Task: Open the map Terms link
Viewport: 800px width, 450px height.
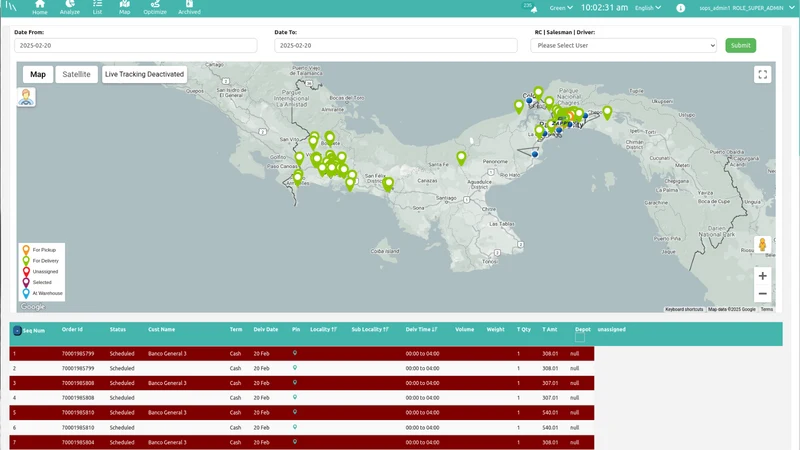Action: (766, 309)
